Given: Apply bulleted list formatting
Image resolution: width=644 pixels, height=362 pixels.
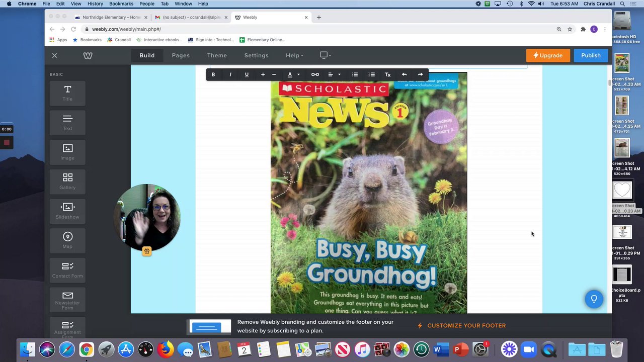Looking at the screenshot, I should tap(355, 74).
